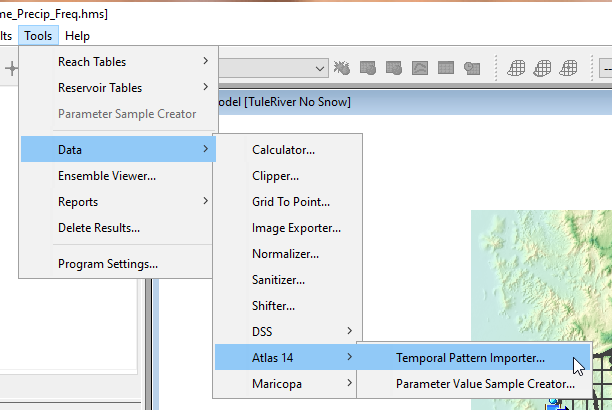Select the DSS submenu entry

click(288, 332)
